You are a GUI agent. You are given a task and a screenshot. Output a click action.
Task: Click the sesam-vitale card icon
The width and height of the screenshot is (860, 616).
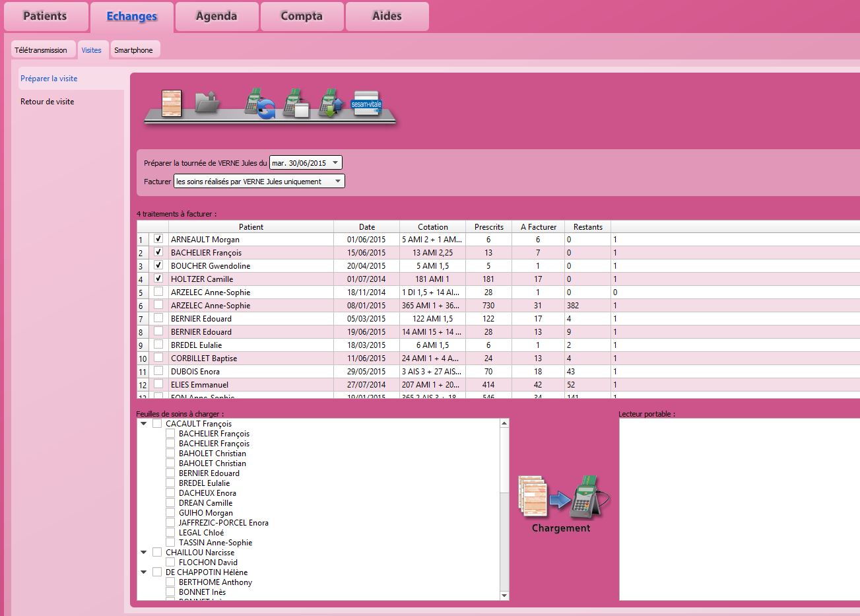coord(366,104)
